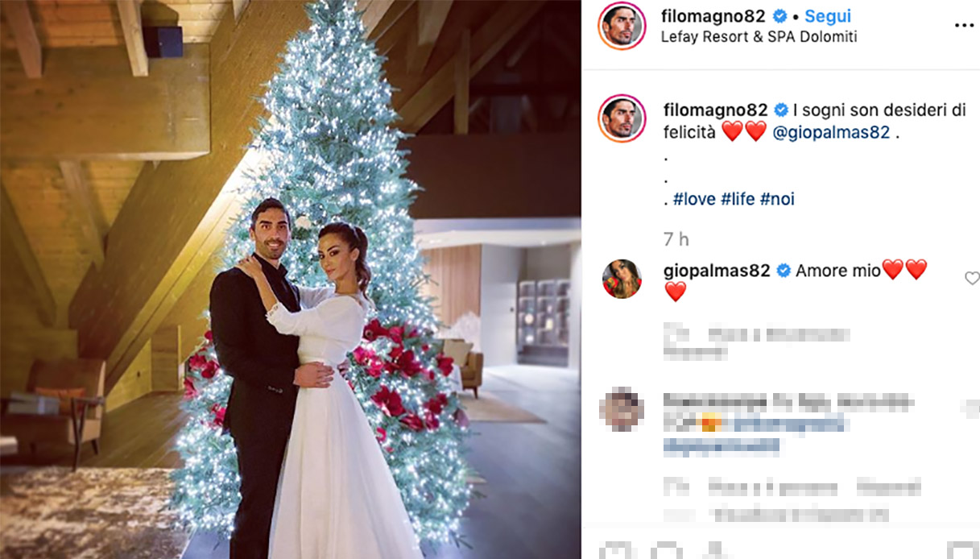This screenshot has height=559, width=980.
Task: Like the blurred second comment's heart
Action: pyautogui.click(x=972, y=409)
